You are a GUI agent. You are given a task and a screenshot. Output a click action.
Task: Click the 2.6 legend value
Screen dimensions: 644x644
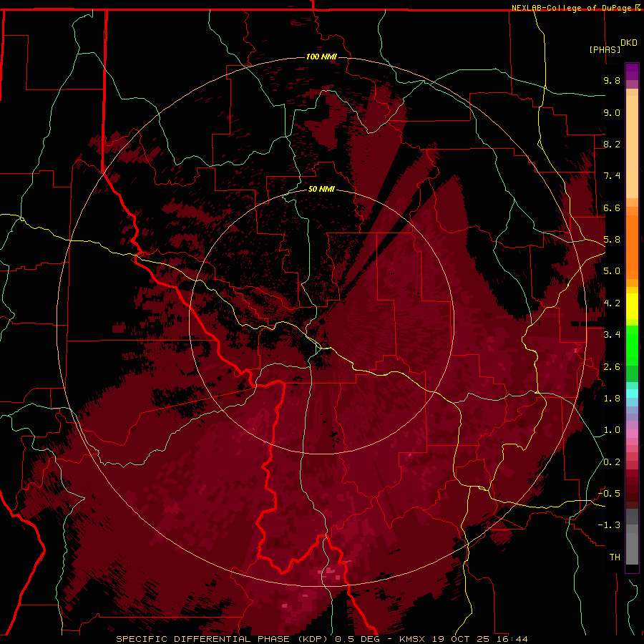612,367
